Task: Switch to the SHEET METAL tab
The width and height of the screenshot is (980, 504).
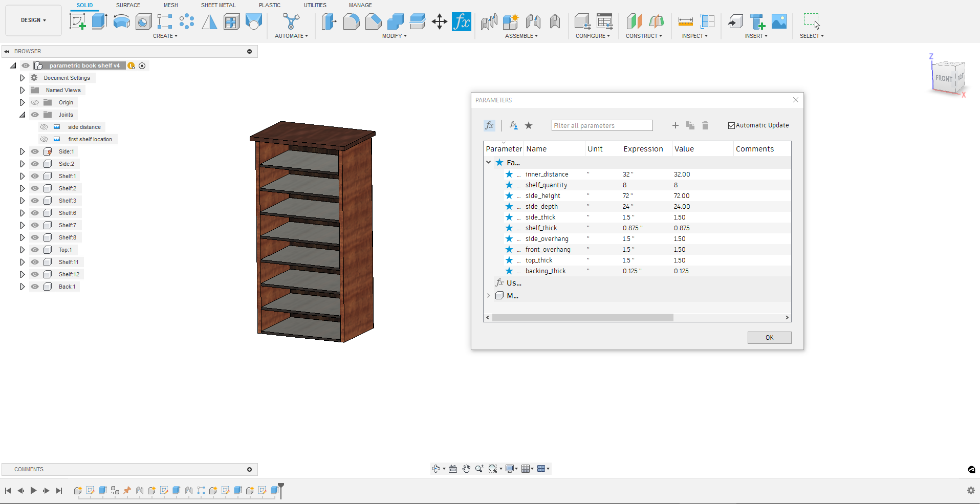Action: pos(218,5)
